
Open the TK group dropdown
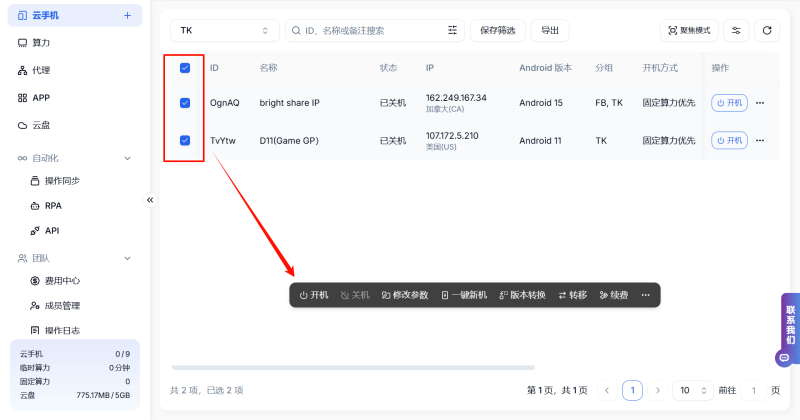(x=224, y=31)
